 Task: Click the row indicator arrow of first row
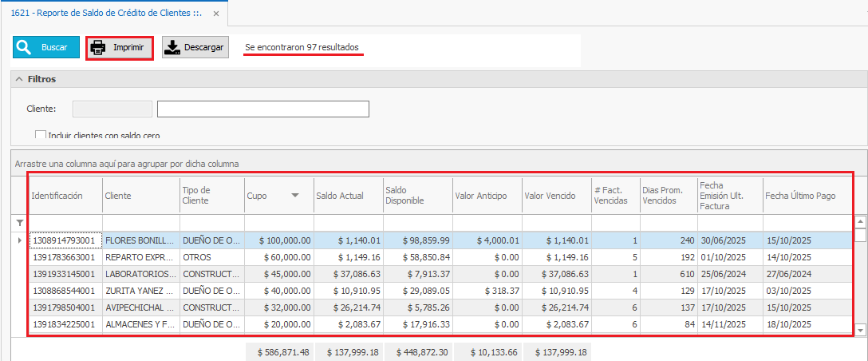pos(20,240)
